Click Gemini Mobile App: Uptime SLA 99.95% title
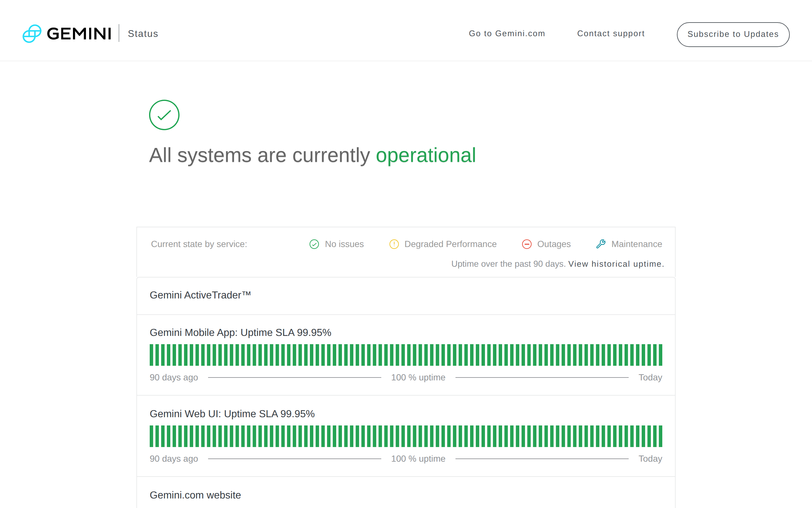The image size is (812, 508). pyautogui.click(x=240, y=333)
